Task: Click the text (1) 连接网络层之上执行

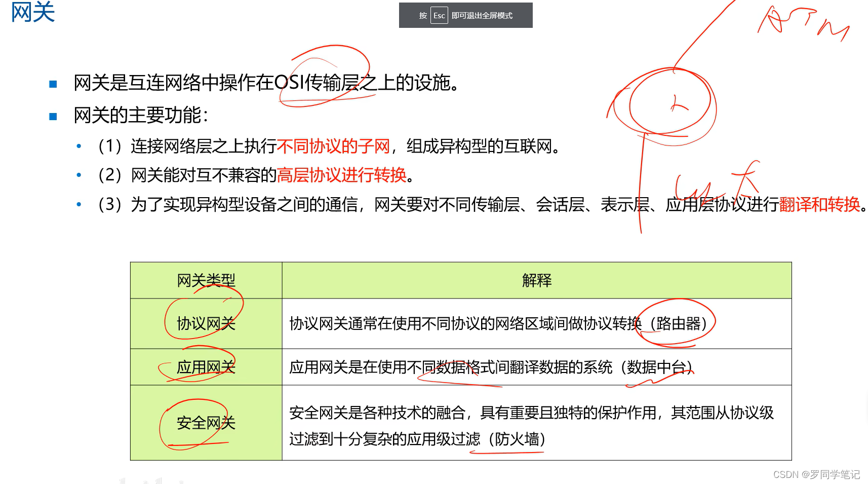Action: (x=187, y=146)
